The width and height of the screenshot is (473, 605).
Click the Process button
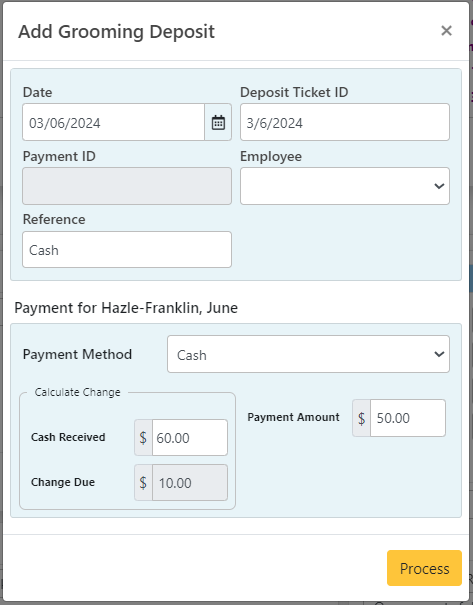[424, 568]
